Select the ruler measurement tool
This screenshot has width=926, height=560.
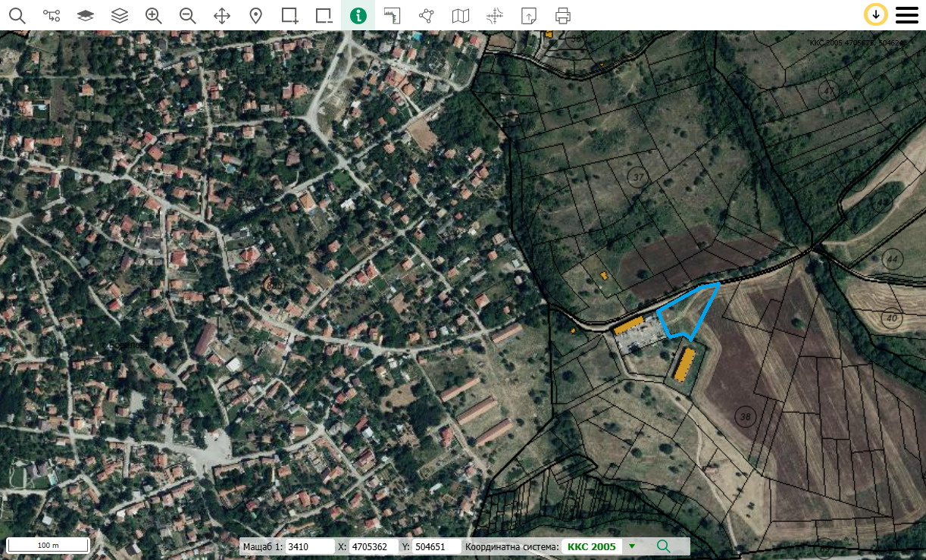(x=393, y=15)
